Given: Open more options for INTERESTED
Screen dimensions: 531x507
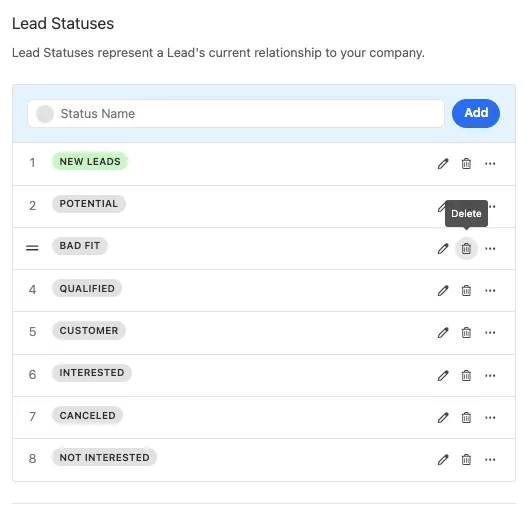Looking at the screenshot, I should [x=490, y=376].
